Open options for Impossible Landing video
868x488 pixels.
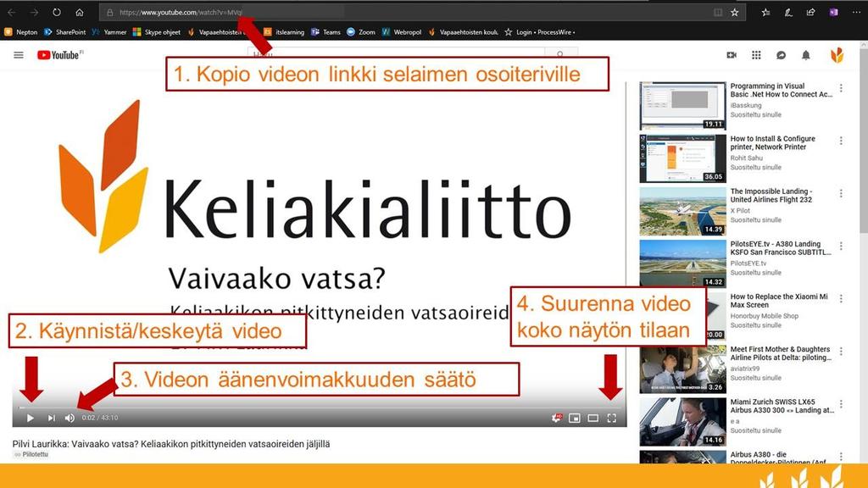[x=841, y=193]
